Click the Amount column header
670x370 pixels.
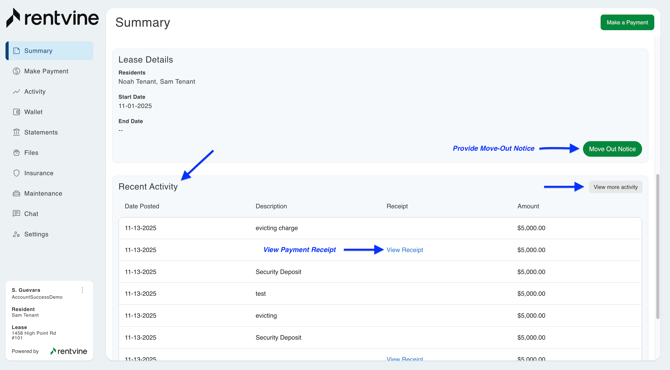[528, 206]
